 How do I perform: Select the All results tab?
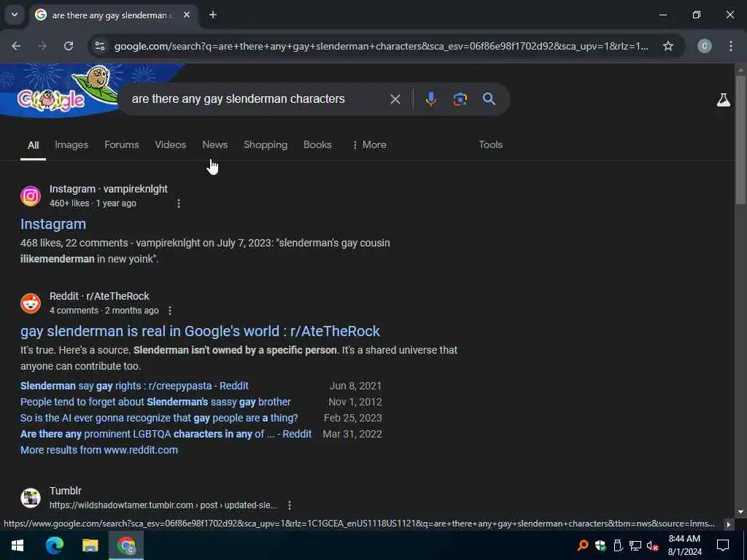click(33, 145)
